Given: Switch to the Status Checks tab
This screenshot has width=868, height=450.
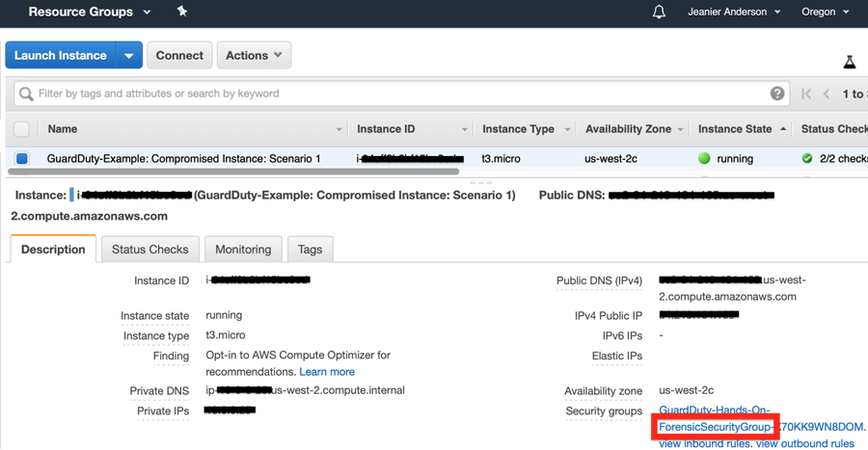Looking at the screenshot, I should tap(150, 250).
